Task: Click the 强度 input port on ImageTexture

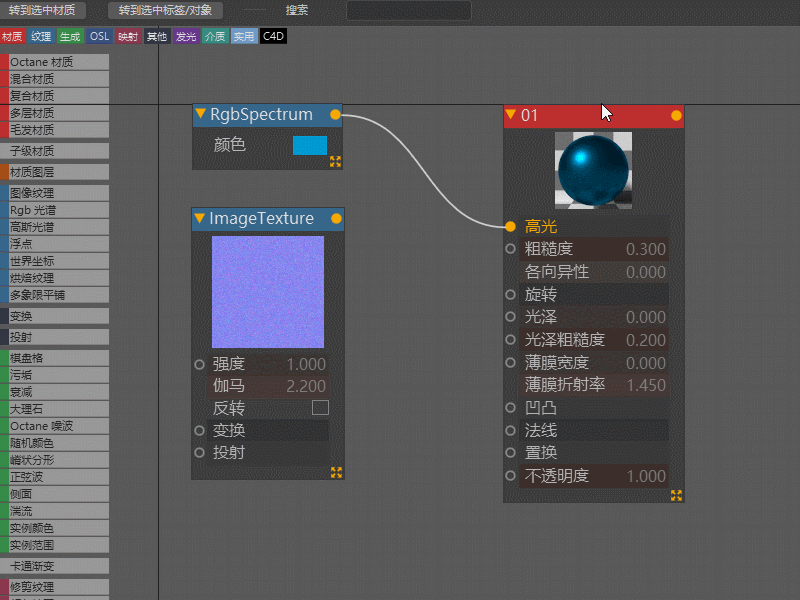Action: [199, 364]
